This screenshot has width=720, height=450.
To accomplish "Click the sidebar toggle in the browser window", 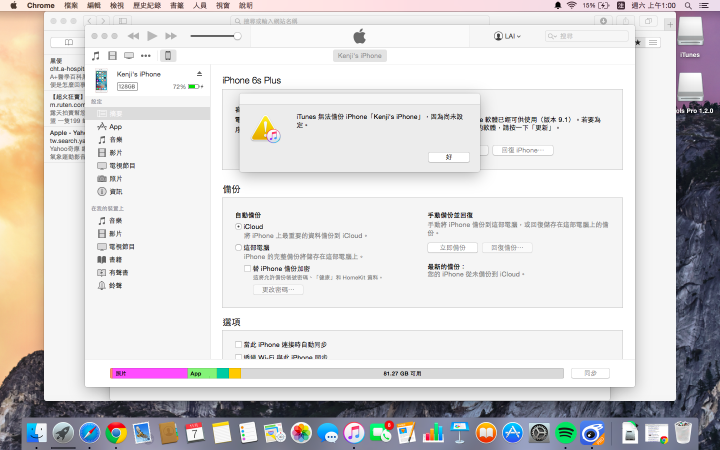I will (123, 21).
